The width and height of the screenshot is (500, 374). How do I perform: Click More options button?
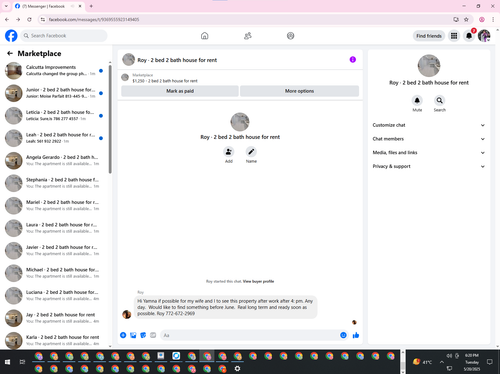[x=299, y=91]
